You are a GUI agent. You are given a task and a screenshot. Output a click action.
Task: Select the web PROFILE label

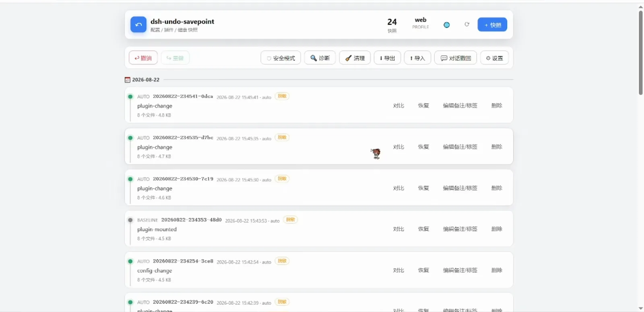point(421,23)
